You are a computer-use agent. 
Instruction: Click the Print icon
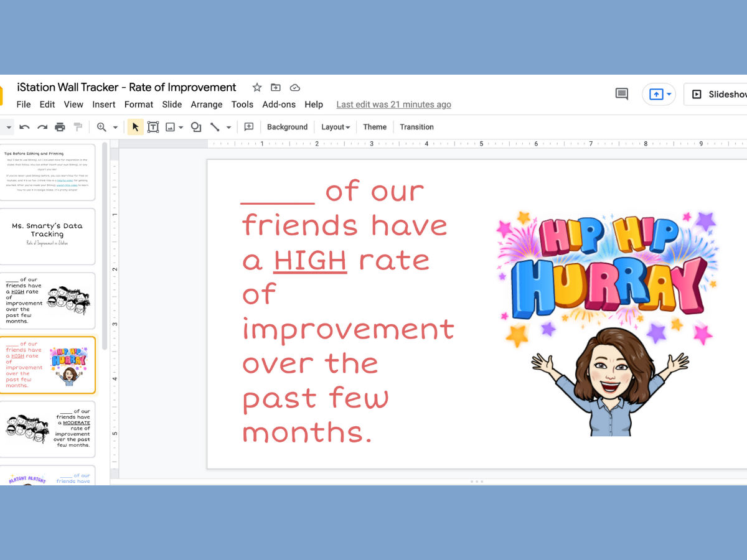point(60,127)
